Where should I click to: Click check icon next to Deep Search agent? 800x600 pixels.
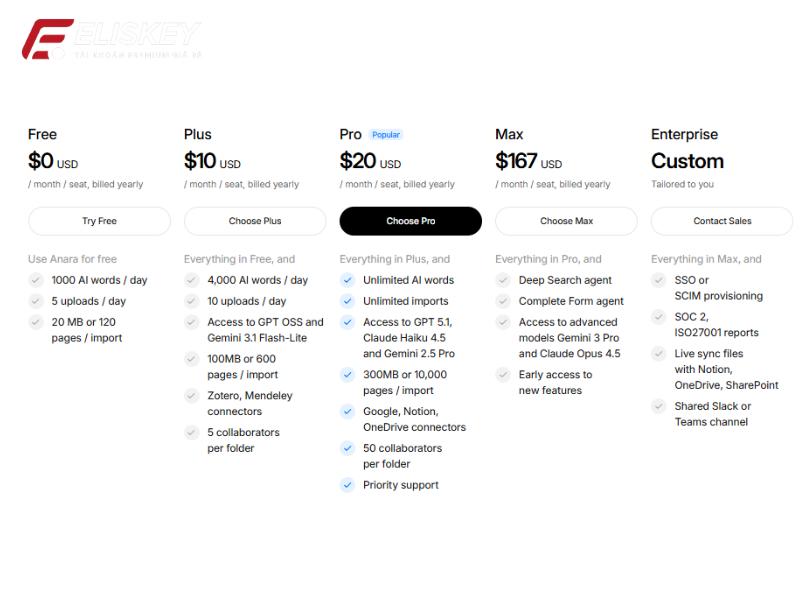click(503, 280)
